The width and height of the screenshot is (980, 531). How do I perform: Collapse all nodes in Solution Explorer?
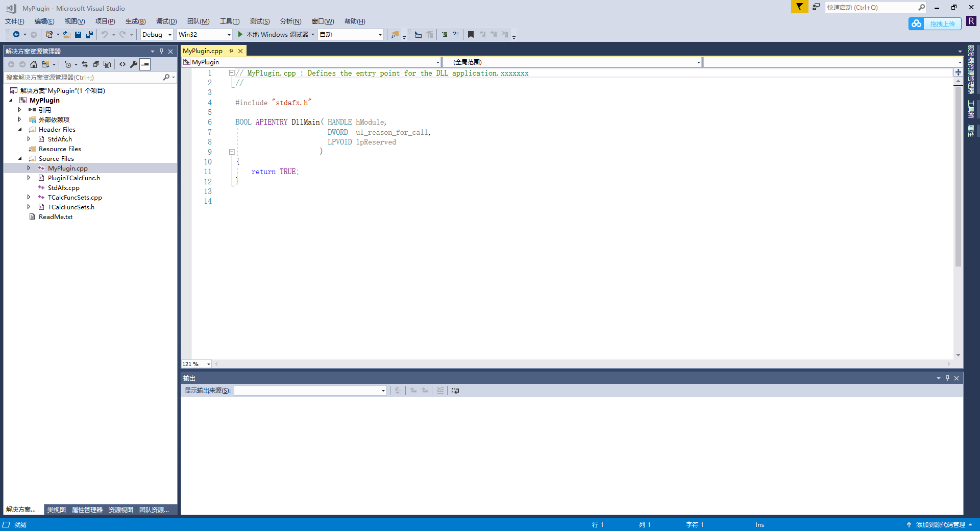click(96, 64)
